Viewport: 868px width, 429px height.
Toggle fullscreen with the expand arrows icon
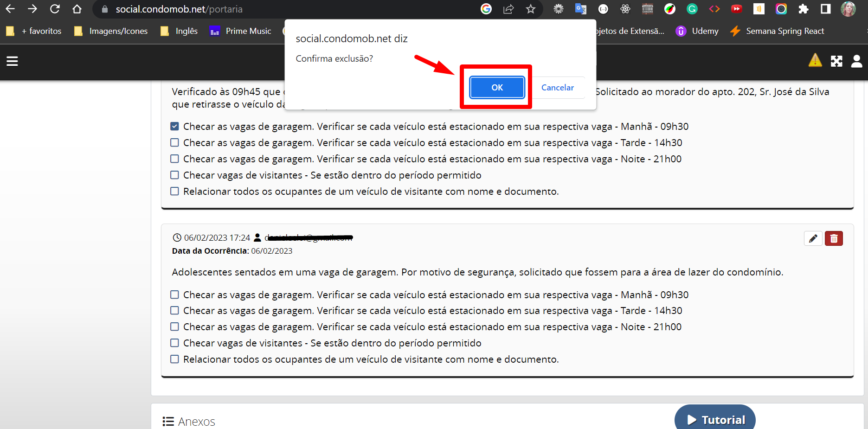click(x=836, y=61)
